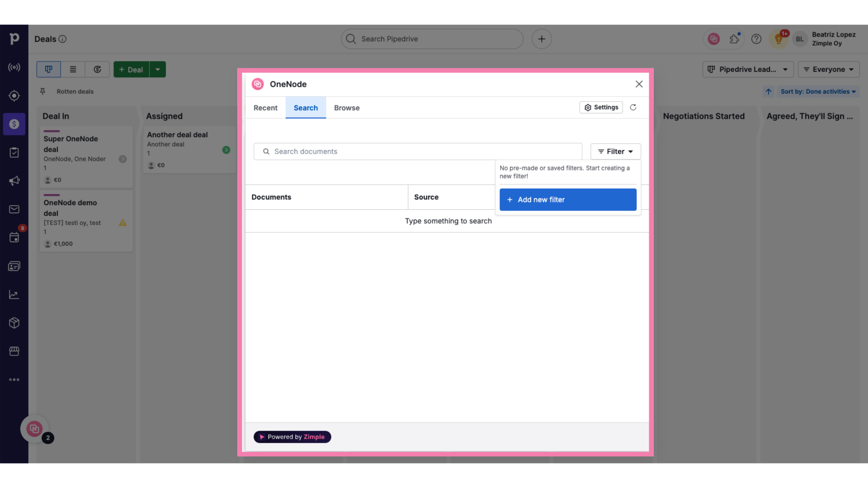Switch to forecast view icon

pyautogui.click(x=97, y=69)
